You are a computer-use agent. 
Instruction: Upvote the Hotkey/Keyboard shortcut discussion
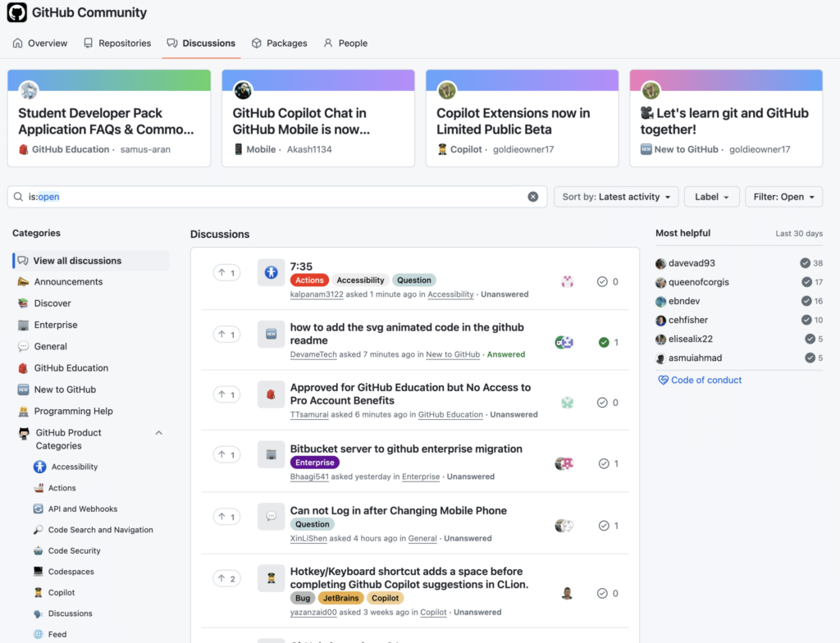(226, 578)
